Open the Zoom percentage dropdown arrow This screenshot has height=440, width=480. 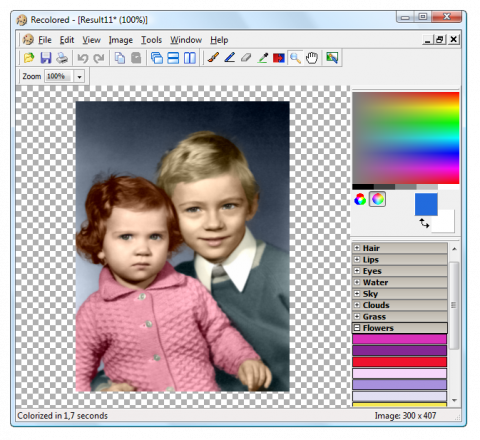tap(79, 77)
